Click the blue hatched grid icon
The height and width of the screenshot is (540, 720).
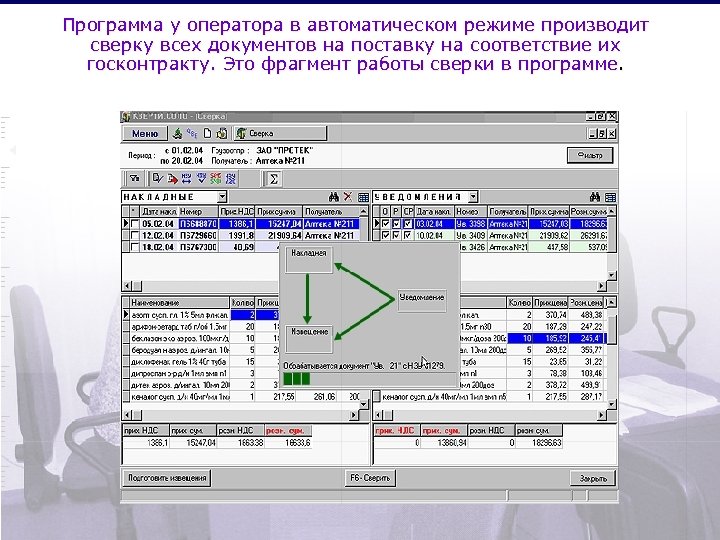[230, 178]
